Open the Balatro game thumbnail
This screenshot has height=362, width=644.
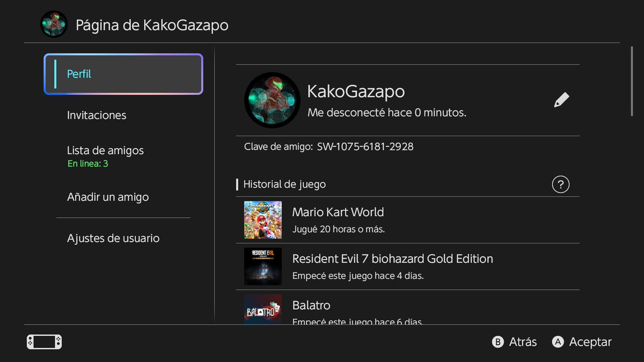(x=263, y=309)
